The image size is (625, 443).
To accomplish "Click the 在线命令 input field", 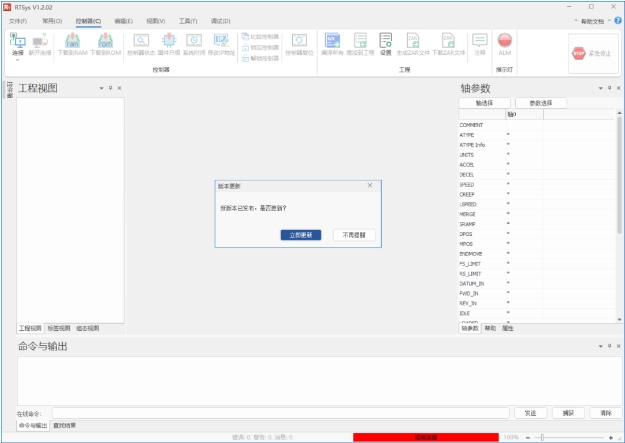I will pyautogui.click(x=281, y=413).
